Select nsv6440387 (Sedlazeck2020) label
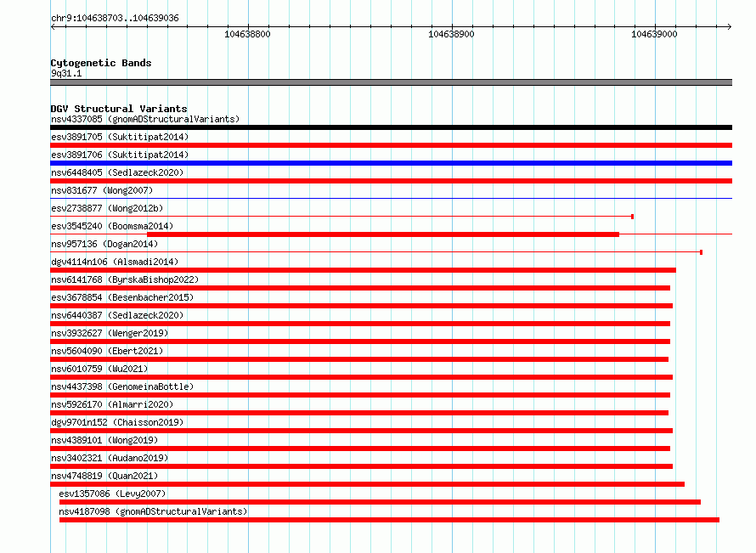Image resolution: width=756 pixels, height=553 pixels. click(117, 315)
